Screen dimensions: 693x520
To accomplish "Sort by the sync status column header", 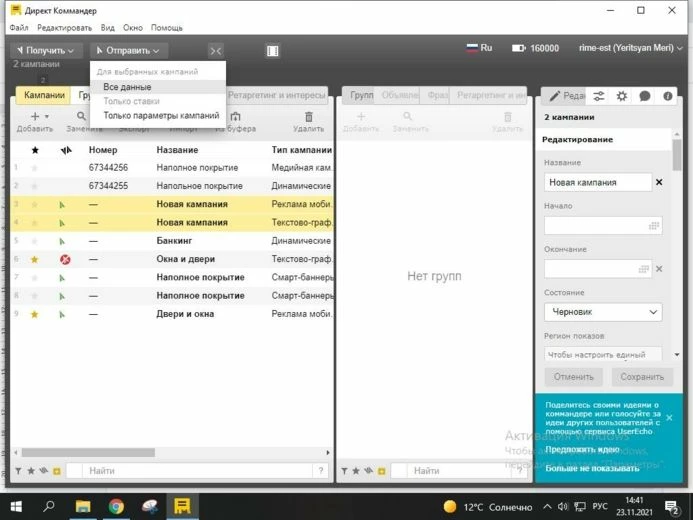I will tap(66, 150).
